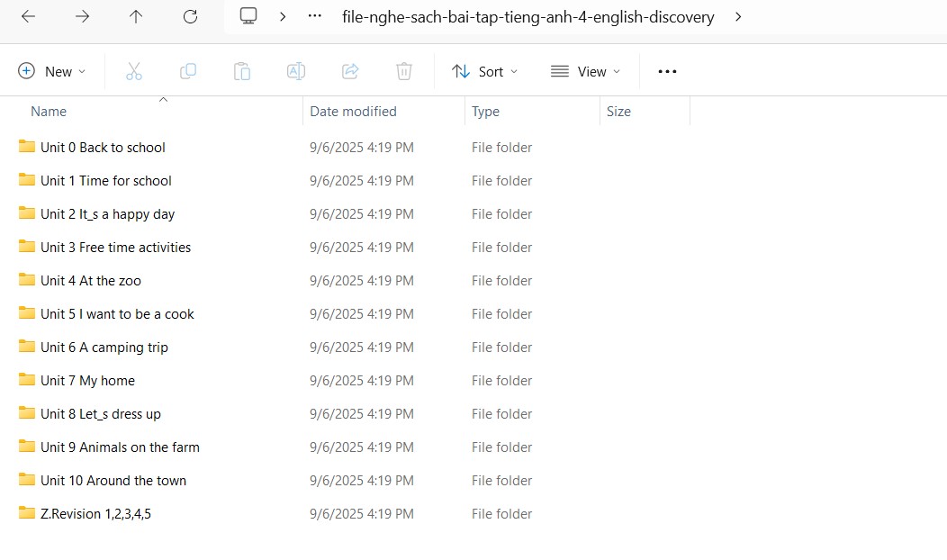Screen dimensions: 947x560
Task: Cut selection using the scissors icon
Action: pyautogui.click(x=134, y=71)
